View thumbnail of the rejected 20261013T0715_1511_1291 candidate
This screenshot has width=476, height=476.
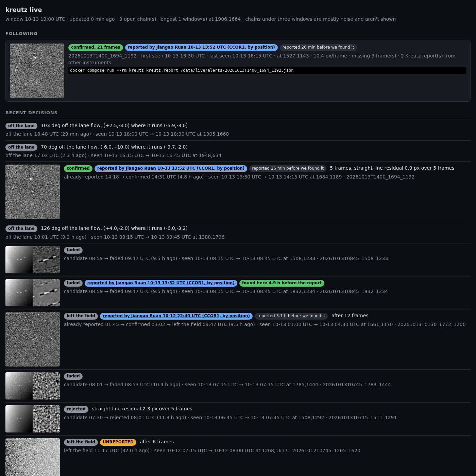click(x=33, y=419)
